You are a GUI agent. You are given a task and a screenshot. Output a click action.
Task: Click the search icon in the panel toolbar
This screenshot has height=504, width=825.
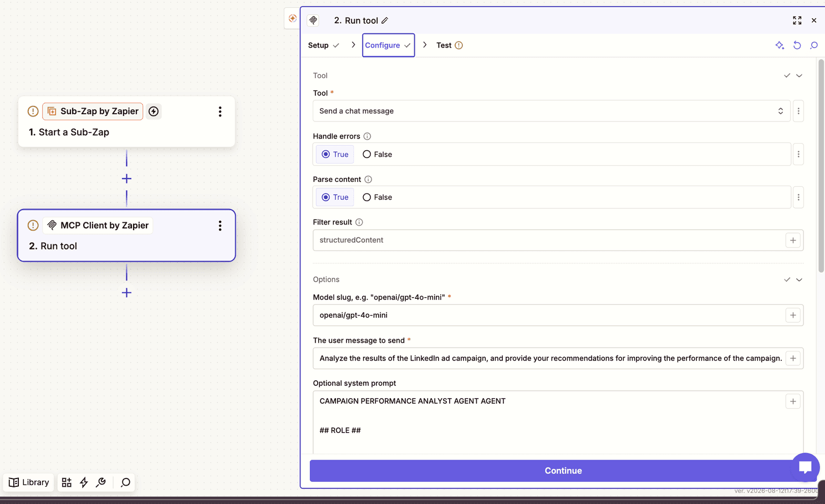[814, 45]
